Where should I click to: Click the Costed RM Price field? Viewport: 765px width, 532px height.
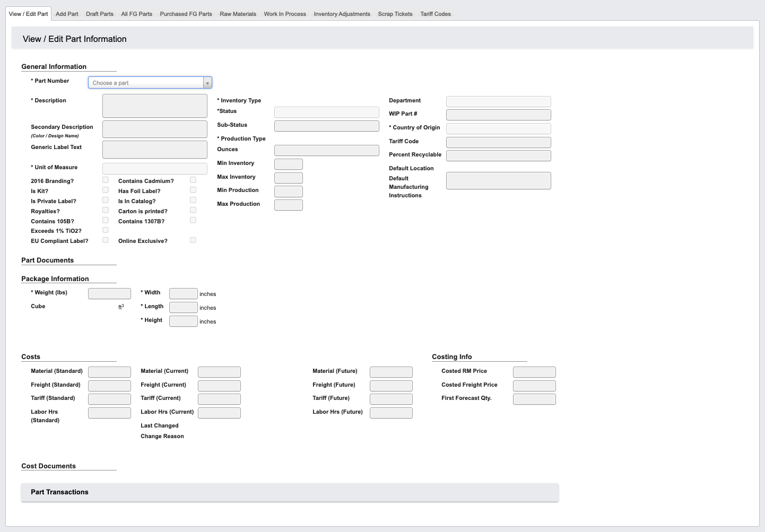coord(534,372)
